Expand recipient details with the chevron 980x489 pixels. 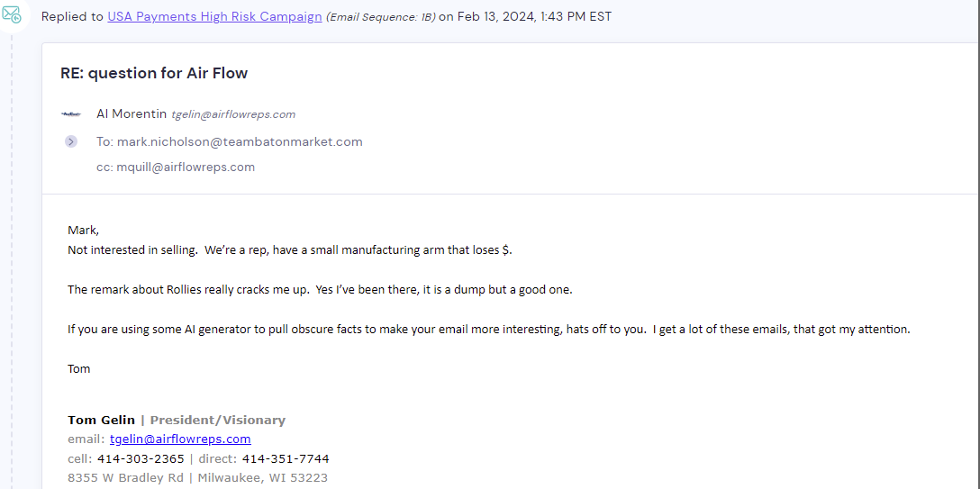[71, 141]
